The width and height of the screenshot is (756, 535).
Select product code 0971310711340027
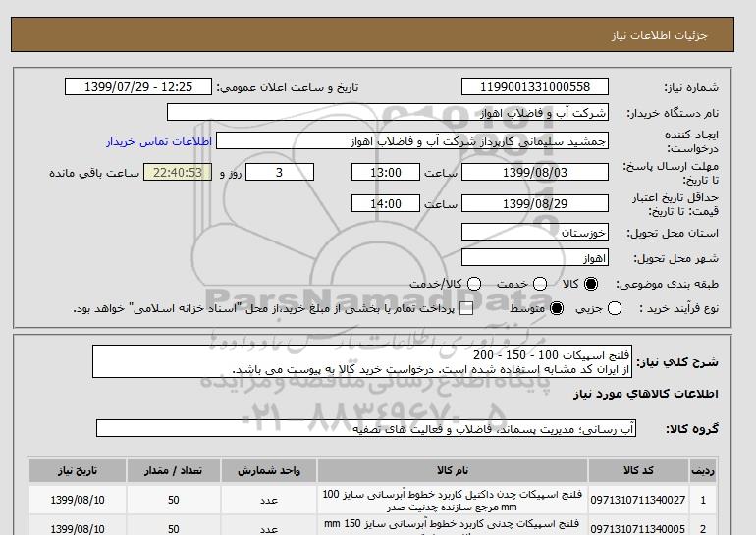(x=638, y=500)
